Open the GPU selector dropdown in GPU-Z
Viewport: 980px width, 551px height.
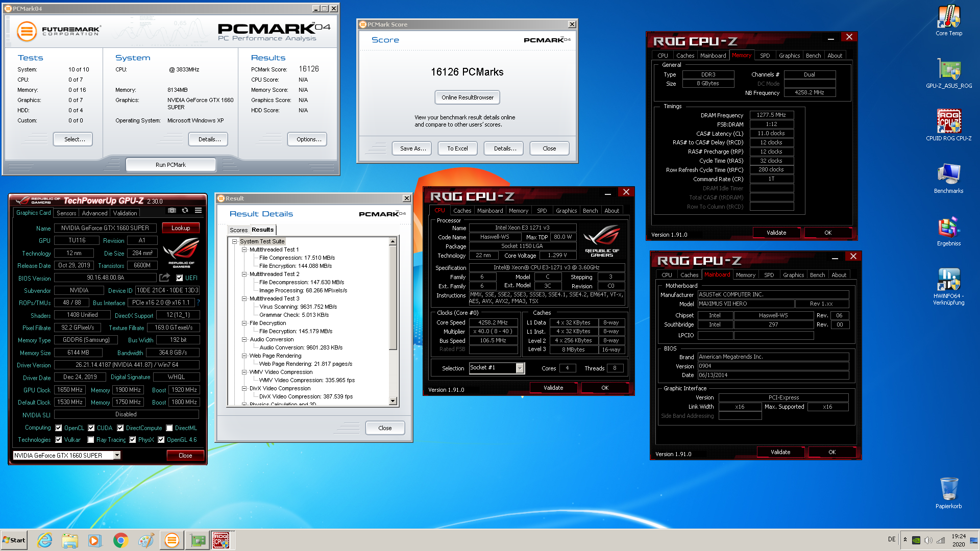(x=117, y=455)
